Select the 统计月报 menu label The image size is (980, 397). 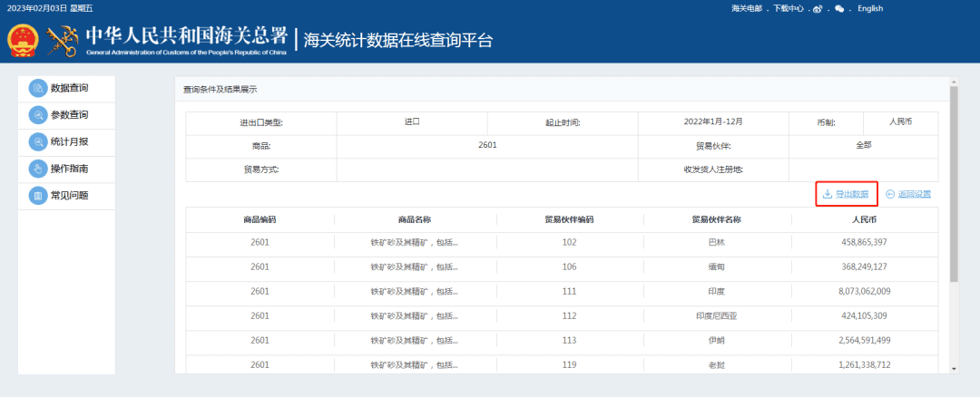point(70,142)
